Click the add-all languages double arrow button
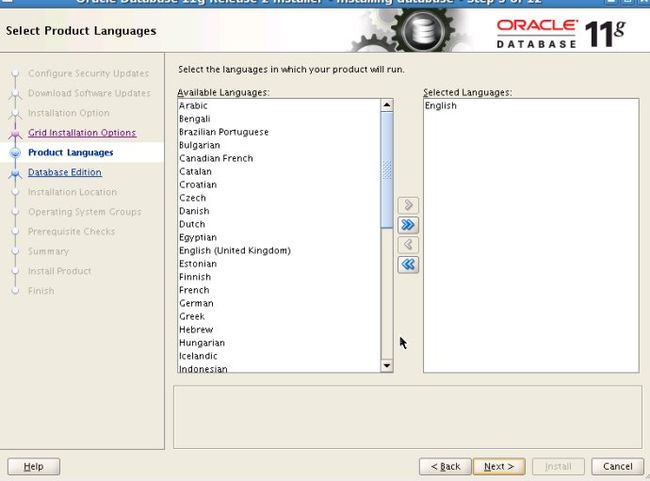This screenshot has height=481, width=650. click(x=408, y=225)
